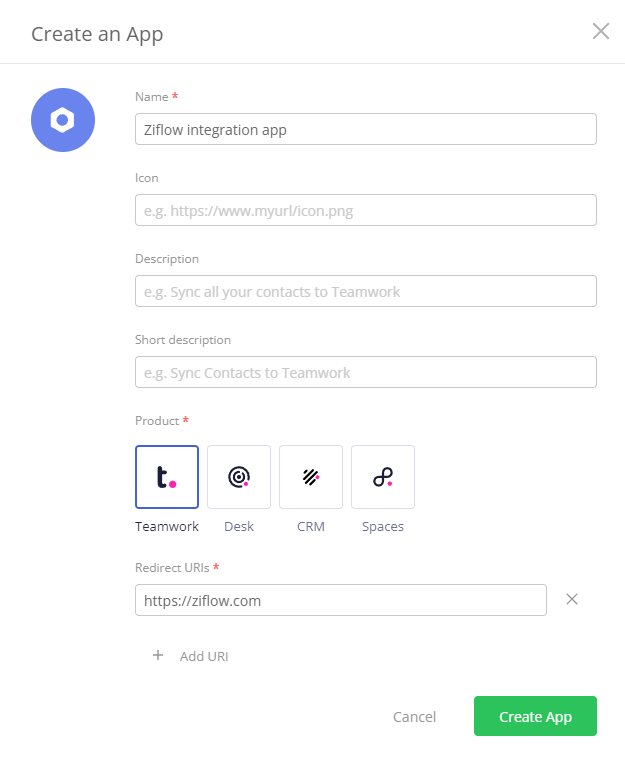The width and height of the screenshot is (625, 766).
Task: Click the Spaces label under product
Action: tap(383, 526)
